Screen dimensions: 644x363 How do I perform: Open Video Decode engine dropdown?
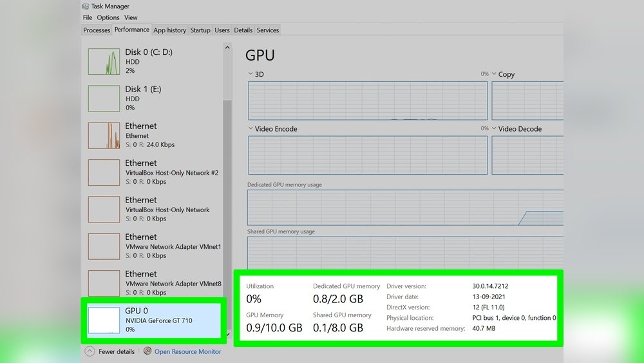click(x=494, y=129)
